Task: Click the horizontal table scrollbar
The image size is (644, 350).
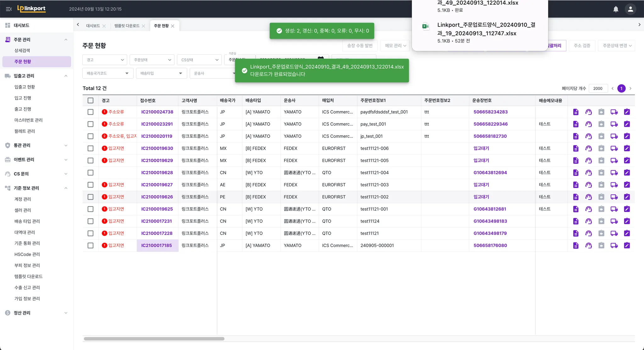Action: [154, 339]
